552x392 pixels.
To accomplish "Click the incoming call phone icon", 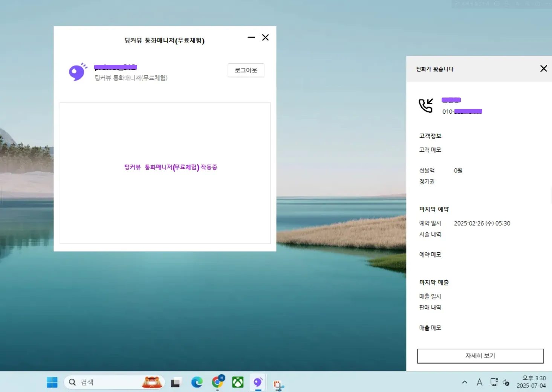I will [x=426, y=105].
